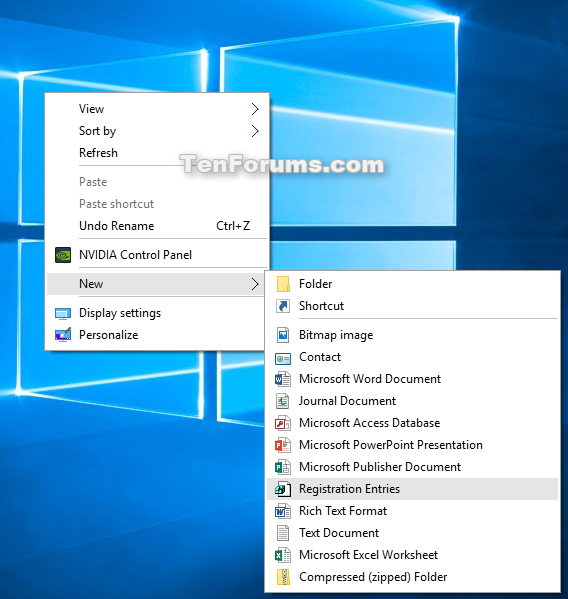Screen dimensions: 568x599
Task: Click the Microsoft Publisher Document icon
Action: 283,467
